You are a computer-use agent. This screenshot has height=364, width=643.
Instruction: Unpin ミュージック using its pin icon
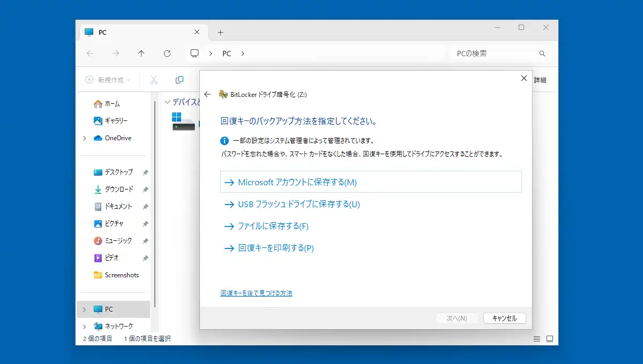tap(145, 241)
